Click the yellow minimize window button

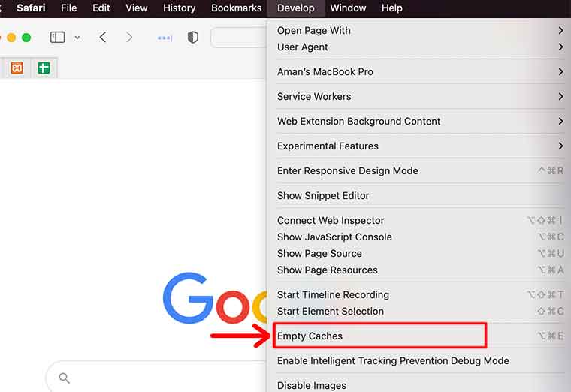pyautogui.click(x=11, y=38)
